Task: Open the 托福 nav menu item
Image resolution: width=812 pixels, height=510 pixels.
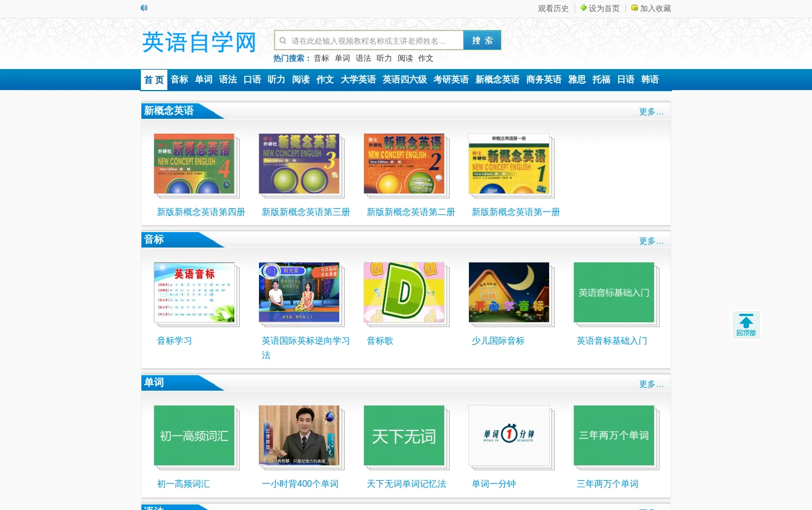Action: [x=602, y=80]
